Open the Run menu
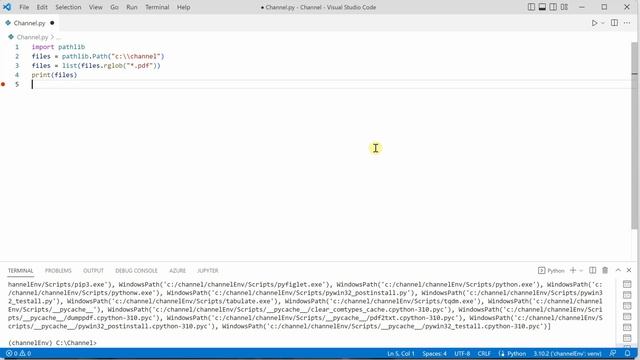Screen dimensions: 640x360 pos(132,7)
